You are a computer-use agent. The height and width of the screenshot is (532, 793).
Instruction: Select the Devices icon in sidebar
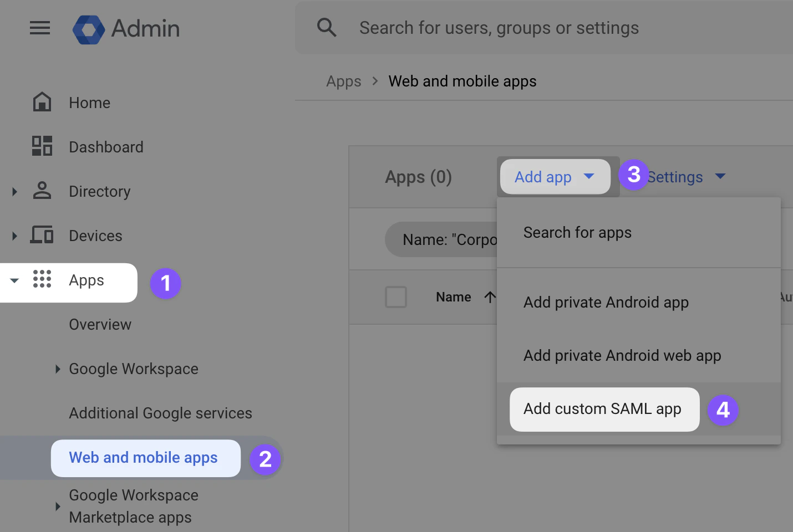tap(42, 235)
